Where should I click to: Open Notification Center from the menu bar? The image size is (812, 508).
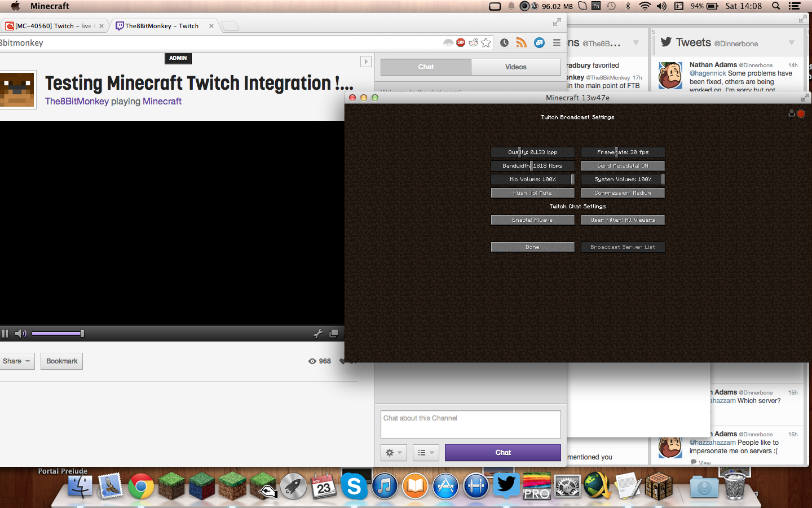point(795,6)
